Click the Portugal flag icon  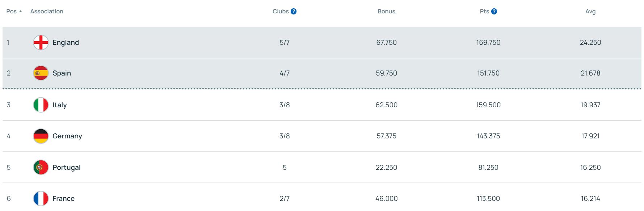(41, 168)
